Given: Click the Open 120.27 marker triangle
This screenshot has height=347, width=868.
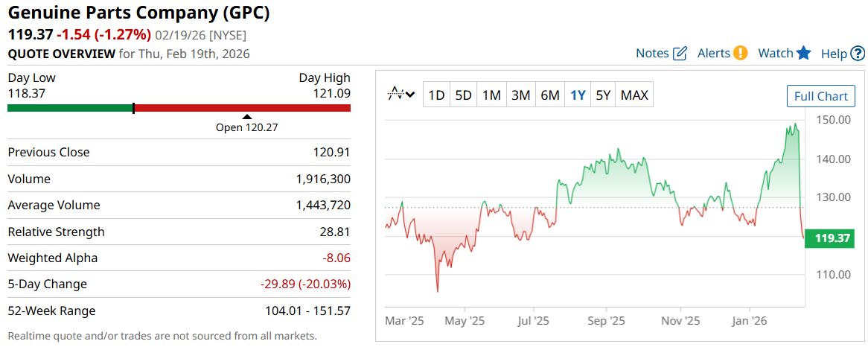Looking at the screenshot, I should click(x=247, y=116).
